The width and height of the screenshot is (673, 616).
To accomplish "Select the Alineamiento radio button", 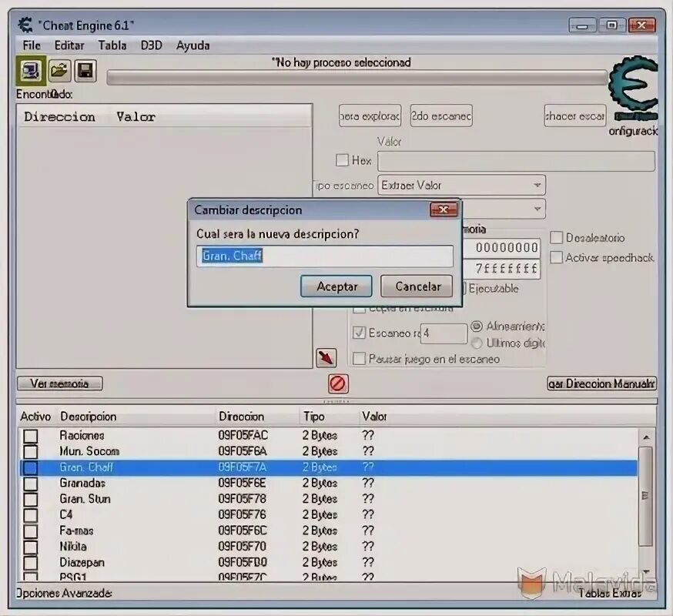I will pyautogui.click(x=477, y=326).
